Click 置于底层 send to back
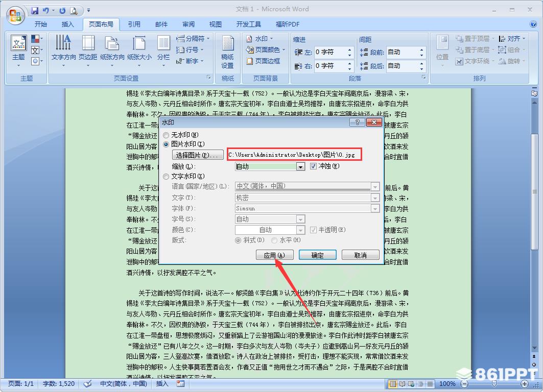The image size is (543, 392). tap(475, 50)
